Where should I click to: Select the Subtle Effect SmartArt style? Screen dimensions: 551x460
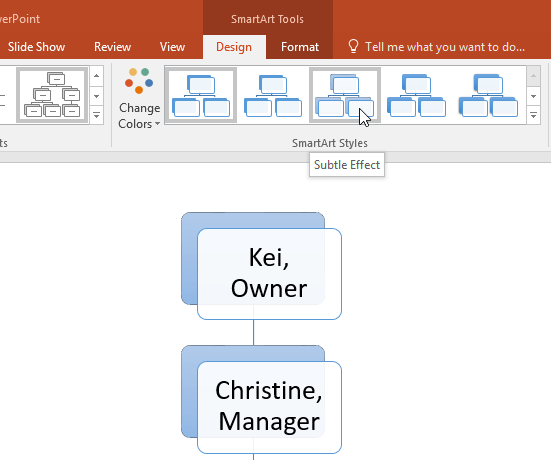(345, 95)
